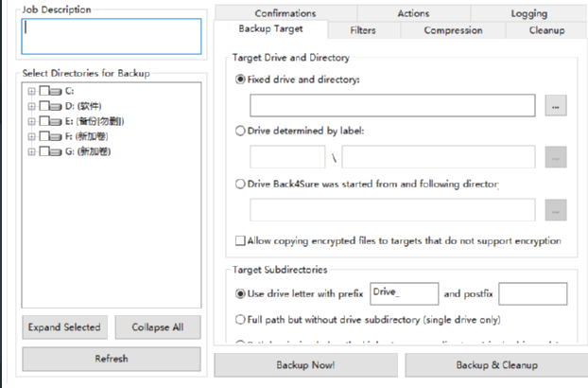Viewport: 588px width, 388px height.
Task: Expand the D: (软件) drive node
Action: pos(31,106)
